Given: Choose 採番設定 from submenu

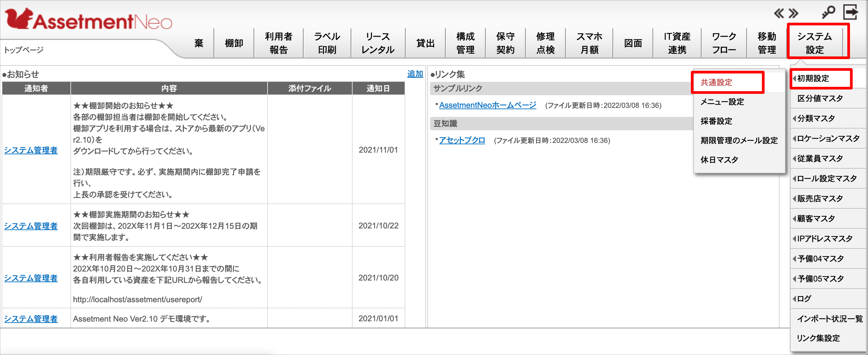Looking at the screenshot, I should [739, 121].
